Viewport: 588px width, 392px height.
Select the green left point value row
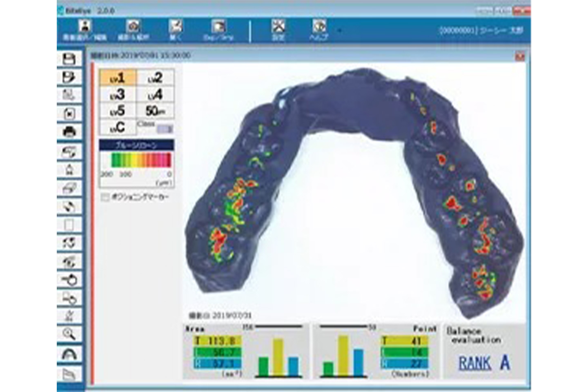coord(405,352)
